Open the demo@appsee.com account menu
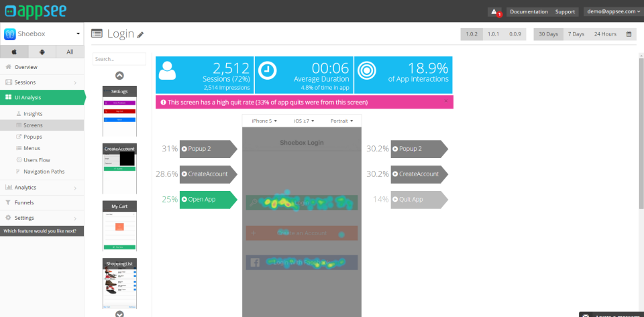The width and height of the screenshot is (644, 317). [x=613, y=12]
